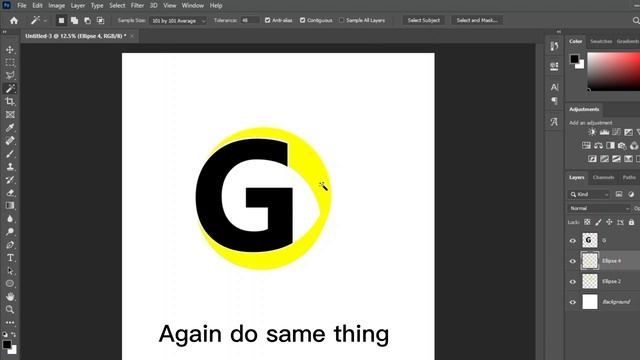Open the Paragraph panel icon
The image size is (640, 360).
click(554, 101)
